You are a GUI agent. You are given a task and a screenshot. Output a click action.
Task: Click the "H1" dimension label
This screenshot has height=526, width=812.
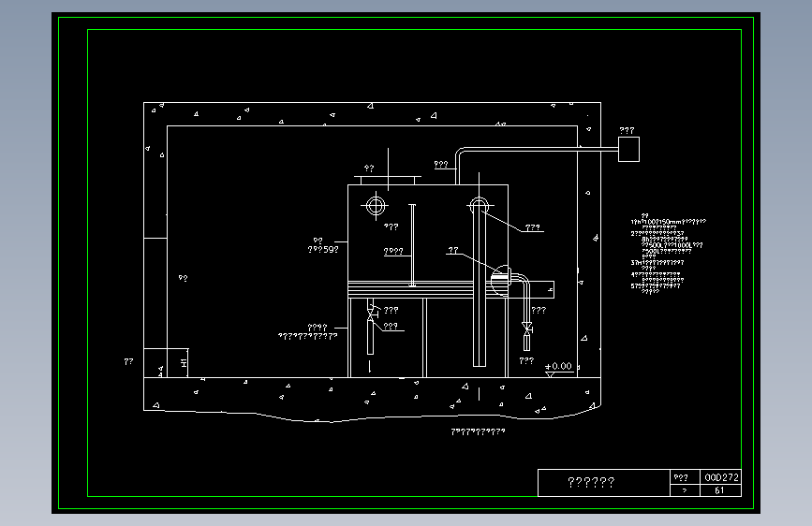184,363
